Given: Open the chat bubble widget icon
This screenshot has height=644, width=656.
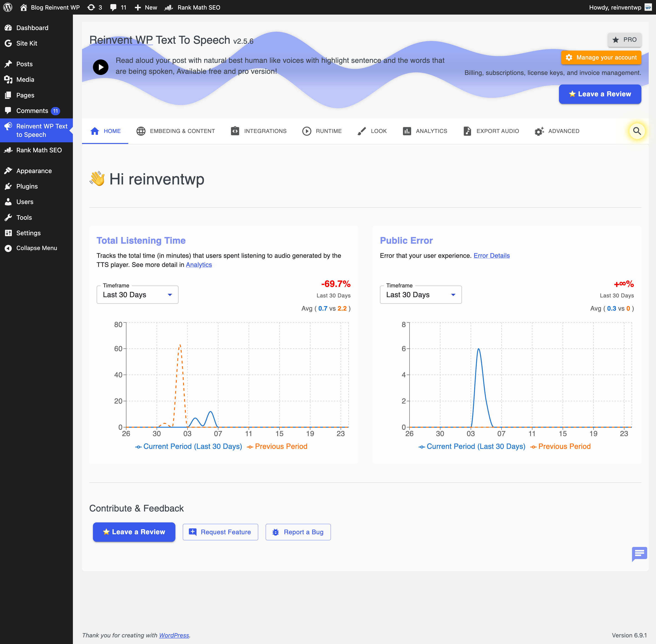Looking at the screenshot, I should pos(639,554).
